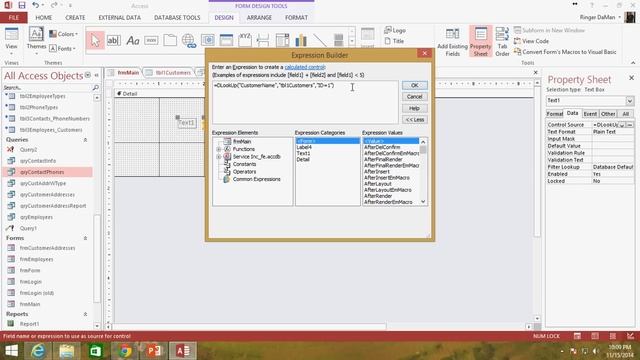The image size is (640, 360).
Task: Select the Button control tool
Action: tap(151, 40)
